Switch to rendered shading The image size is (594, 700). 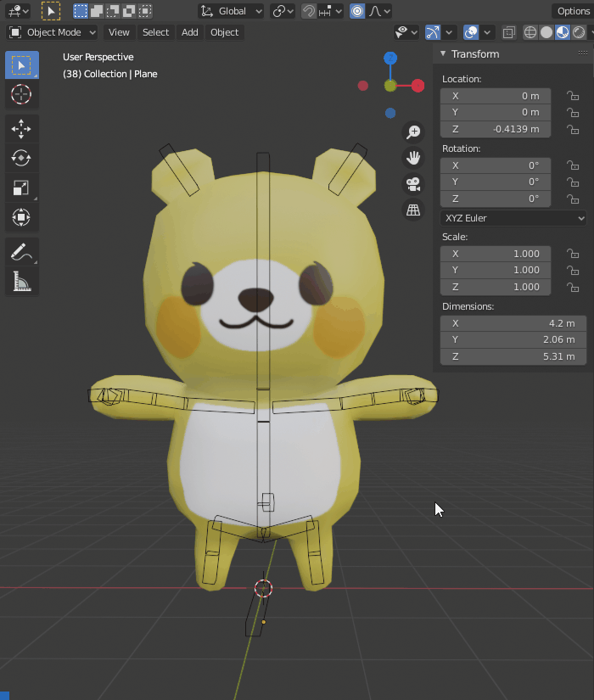(579, 32)
